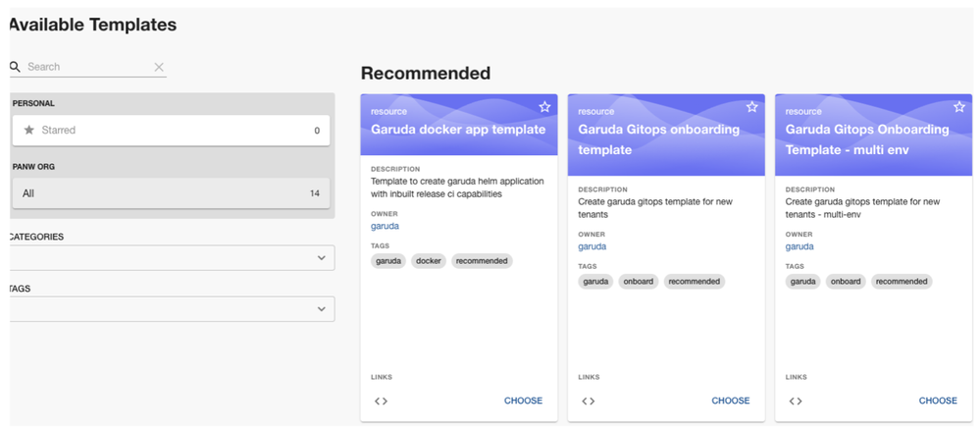This screenshot has width=980, height=431.
Task: Open source code link of Gitops onboarding template
Action: 589,401
